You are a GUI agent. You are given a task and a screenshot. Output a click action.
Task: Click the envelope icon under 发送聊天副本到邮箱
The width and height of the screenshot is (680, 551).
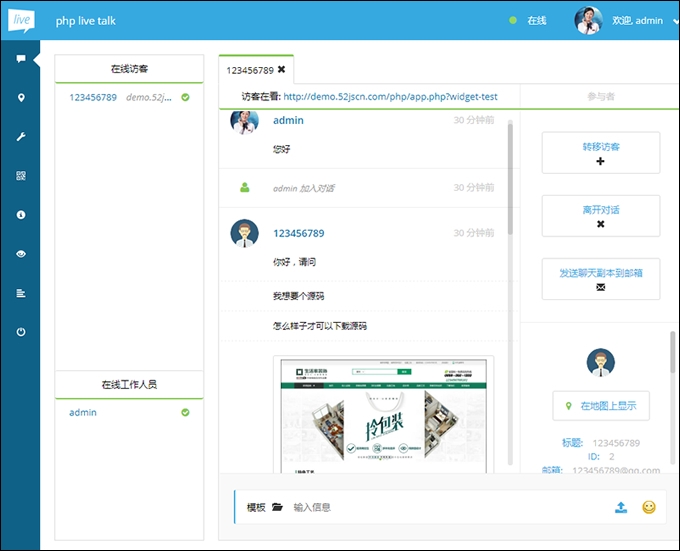(x=601, y=287)
